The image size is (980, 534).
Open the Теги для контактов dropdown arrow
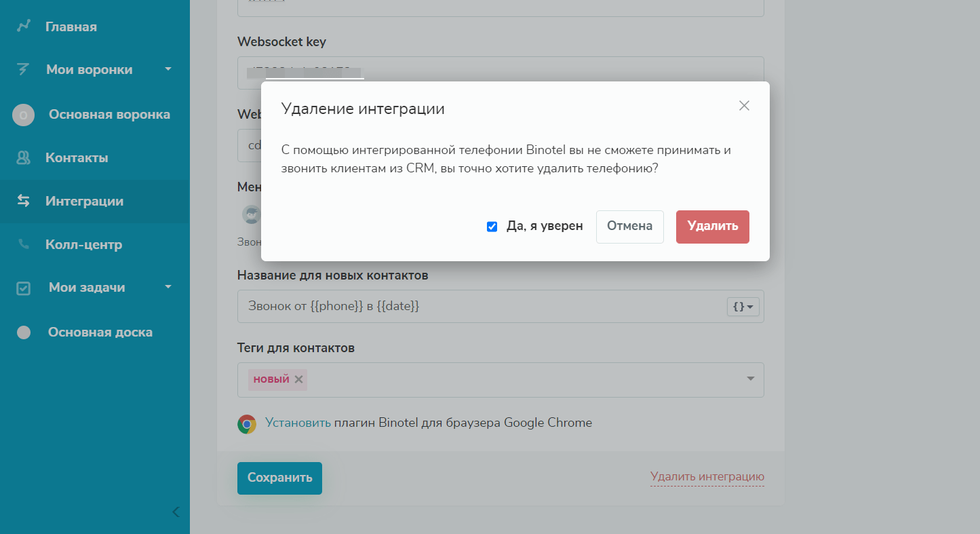tap(751, 379)
